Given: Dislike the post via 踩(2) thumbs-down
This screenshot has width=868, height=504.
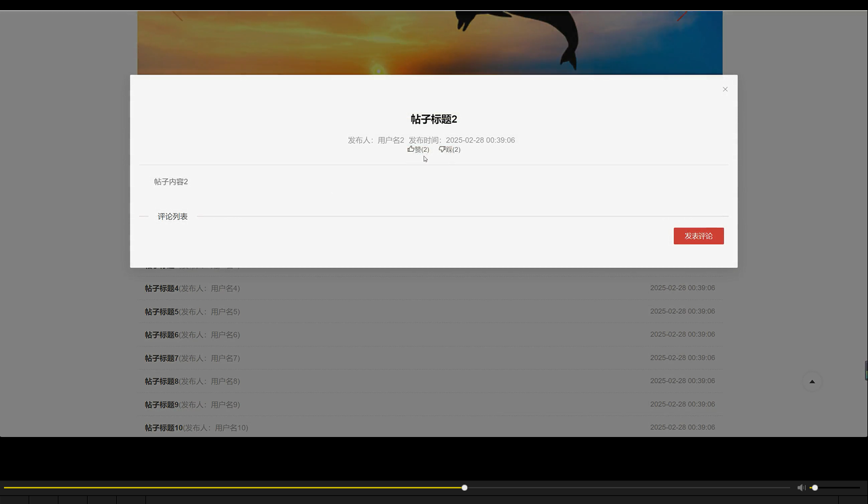Looking at the screenshot, I should coord(449,149).
